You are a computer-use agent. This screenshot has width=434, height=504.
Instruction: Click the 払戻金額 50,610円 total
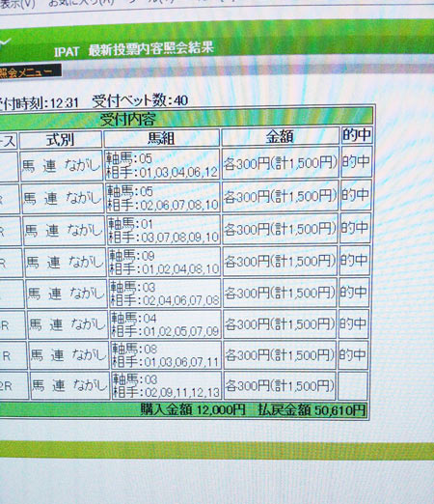pos(312,410)
